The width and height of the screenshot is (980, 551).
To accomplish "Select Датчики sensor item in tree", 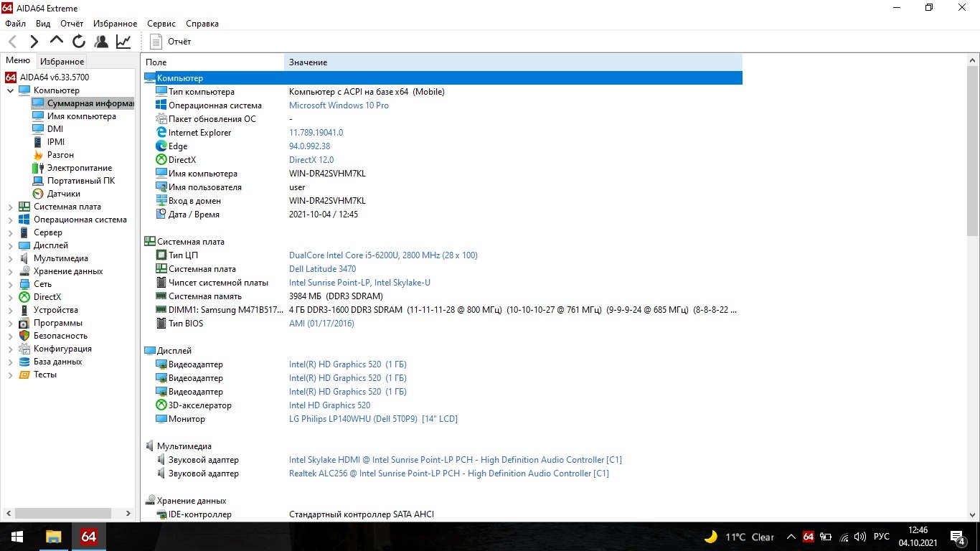I will pyautogui.click(x=63, y=194).
